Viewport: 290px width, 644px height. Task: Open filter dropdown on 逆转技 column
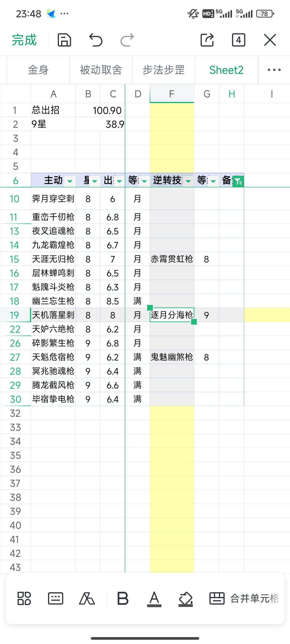coord(188,181)
